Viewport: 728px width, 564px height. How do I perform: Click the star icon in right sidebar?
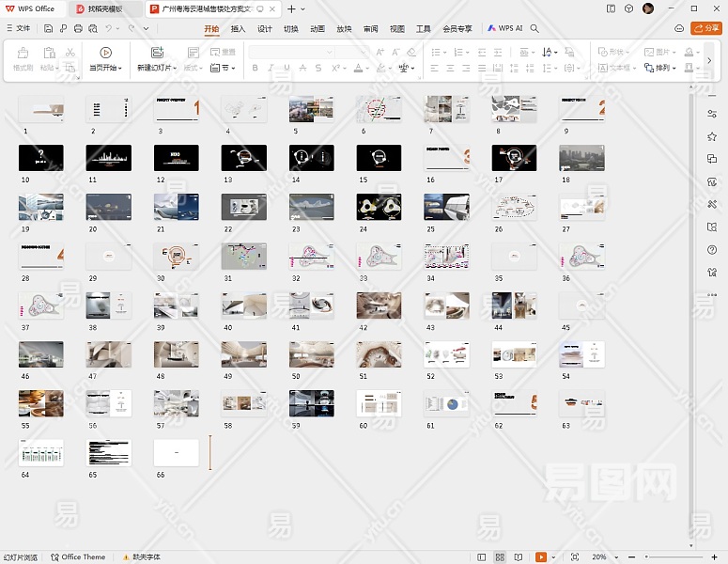pyautogui.click(x=712, y=136)
